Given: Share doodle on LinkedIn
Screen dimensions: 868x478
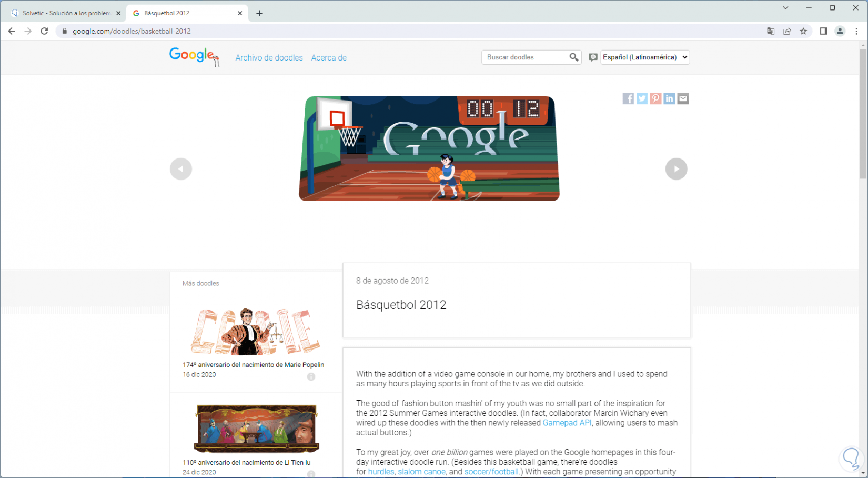Looking at the screenshot, I should (669, 98).
